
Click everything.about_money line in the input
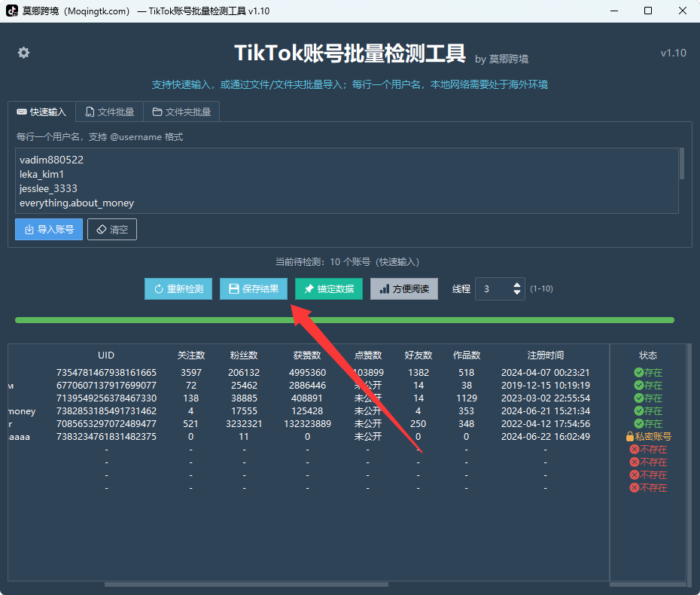pos(76,203)
